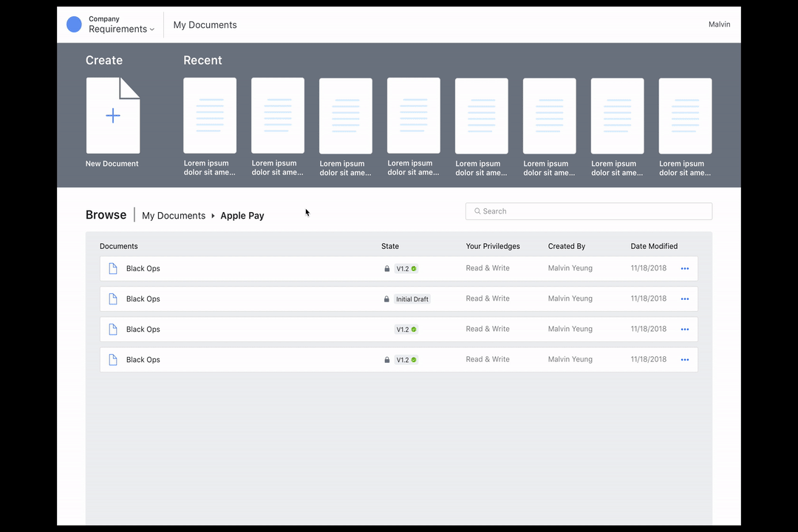Viewport: 798px width, 532px height.
Task: Sort by the State column header
Action: point(390,246)
